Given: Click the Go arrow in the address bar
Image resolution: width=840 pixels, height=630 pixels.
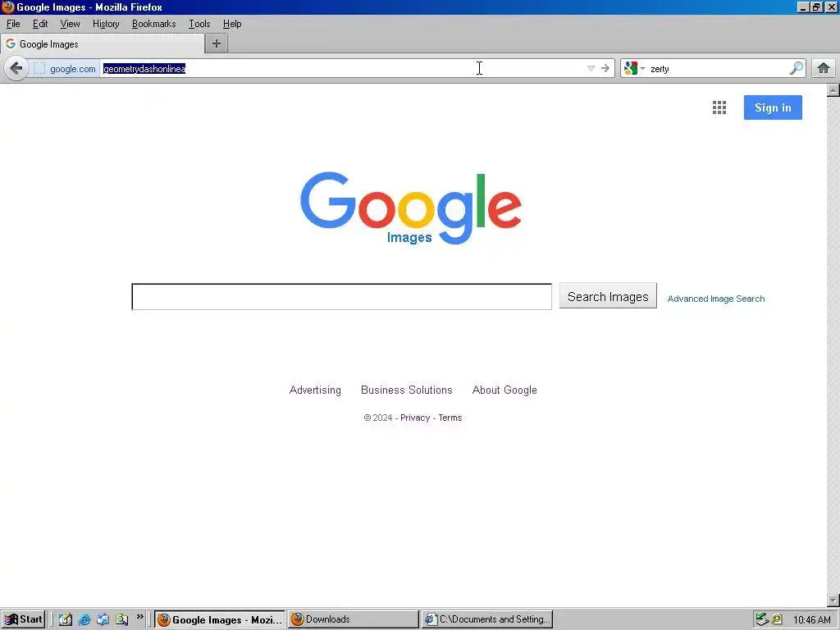Looking at the screenshot, I should pos(605,68).
